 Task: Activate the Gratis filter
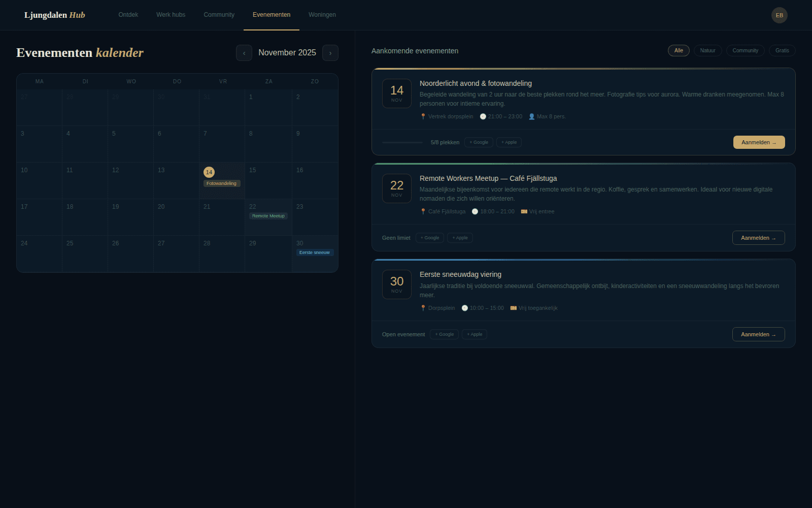click(x=782, y=50)
